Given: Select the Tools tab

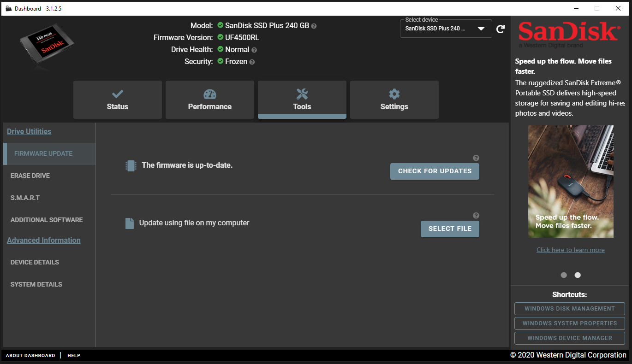Looking at the screenshot, I should click(x=302, y=100).
